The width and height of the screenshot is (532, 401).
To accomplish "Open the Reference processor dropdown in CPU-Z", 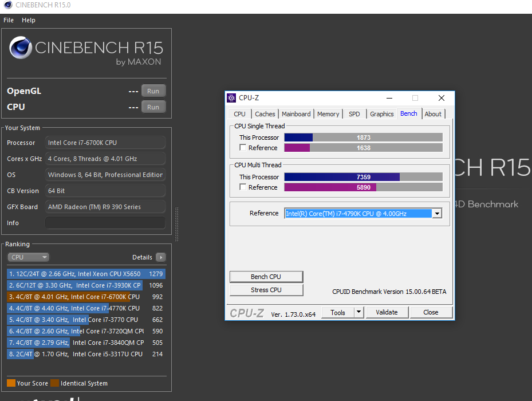I will [x=438, y=214].
